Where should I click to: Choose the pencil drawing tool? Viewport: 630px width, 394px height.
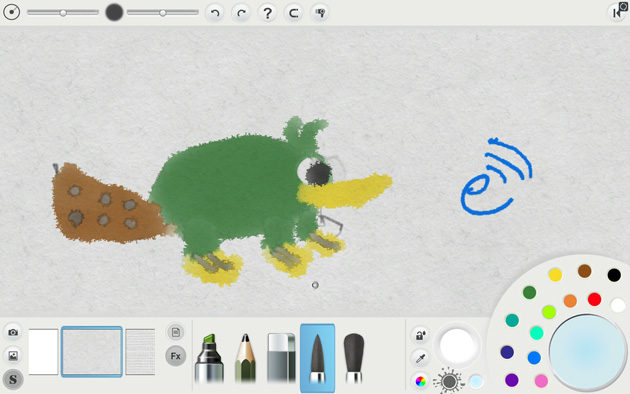[245, 357]
